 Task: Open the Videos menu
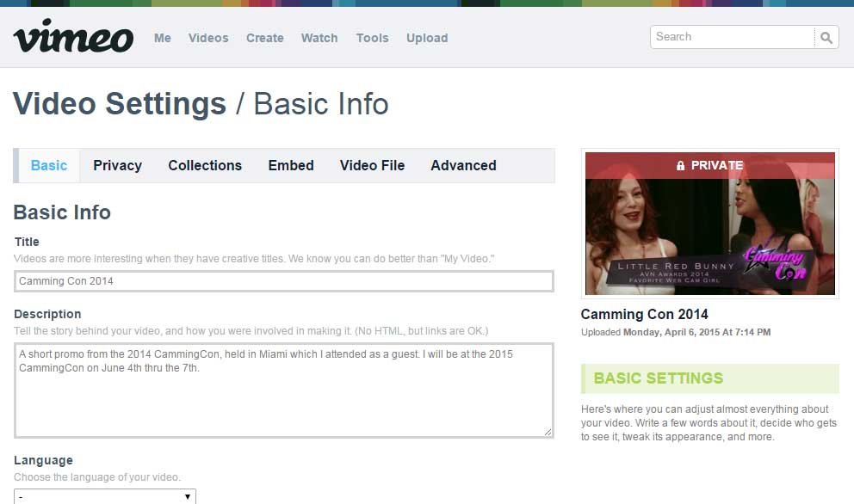(x=208, y=38)
